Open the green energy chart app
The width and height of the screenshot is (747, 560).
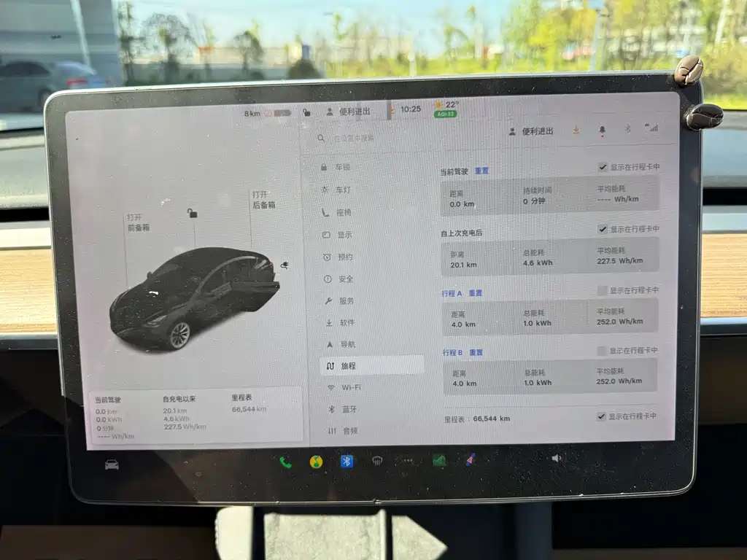tap(439, 460)
